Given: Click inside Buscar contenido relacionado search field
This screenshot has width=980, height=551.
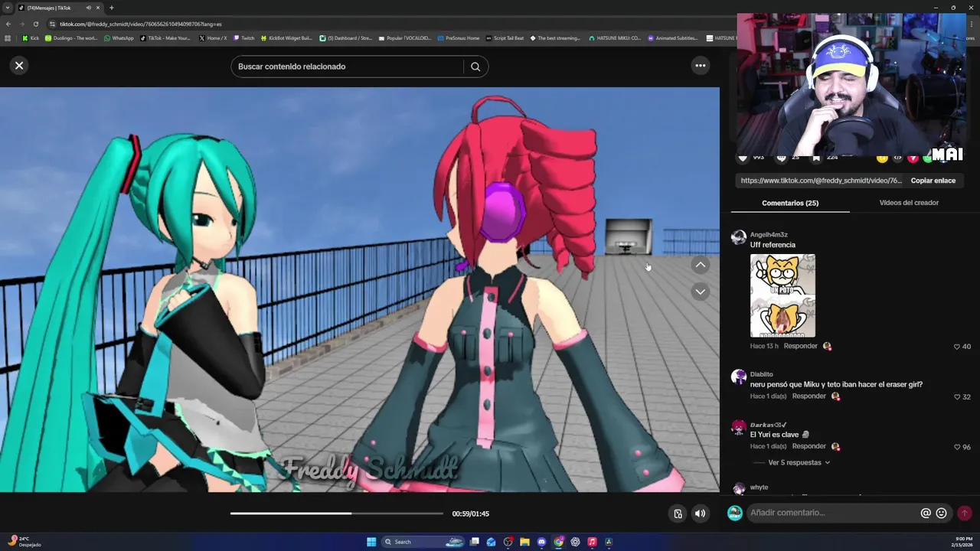Looking at the screenshot, I should pyautogui.click(x=348, y=67).
